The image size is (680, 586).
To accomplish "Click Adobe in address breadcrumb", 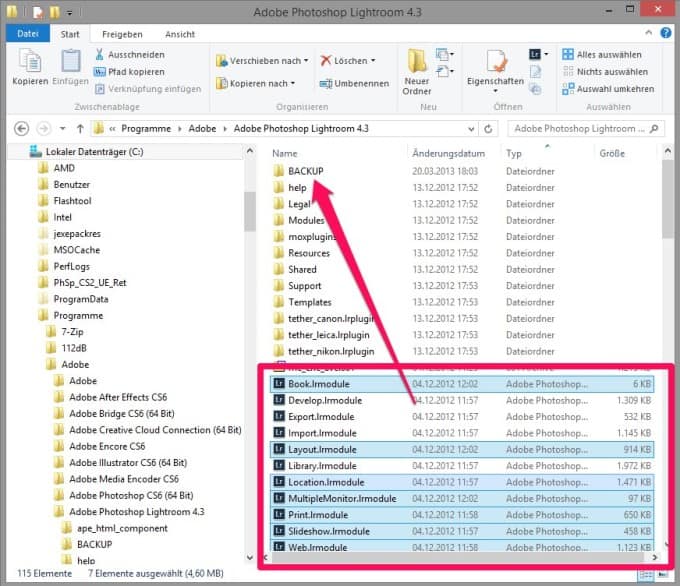I will point(202,129).
